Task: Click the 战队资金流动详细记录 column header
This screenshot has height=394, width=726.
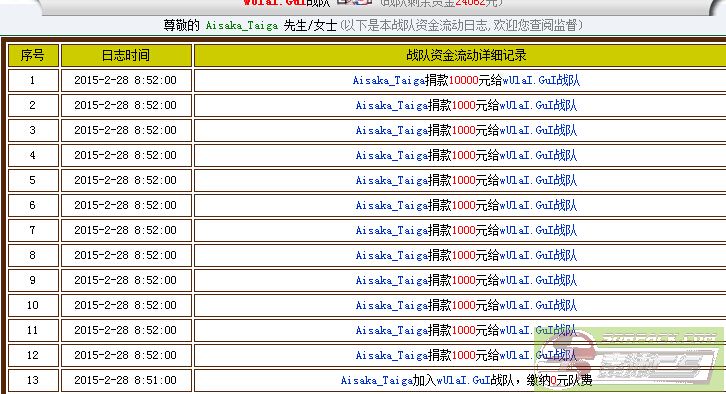Action: [x=466, y=56]
